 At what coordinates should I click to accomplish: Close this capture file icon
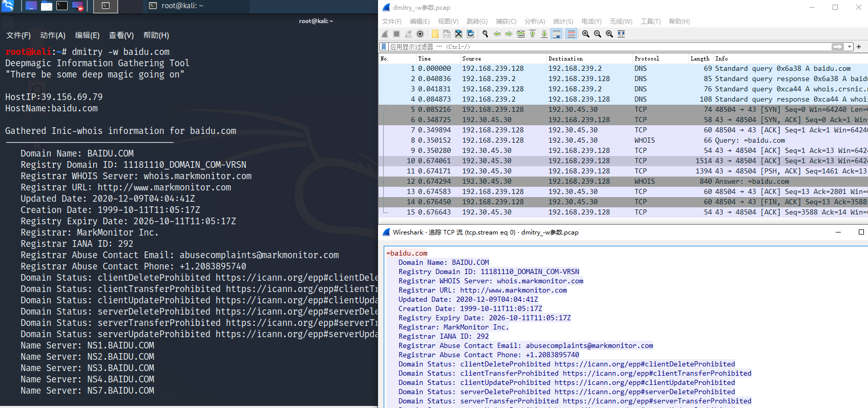click(459, 34)
